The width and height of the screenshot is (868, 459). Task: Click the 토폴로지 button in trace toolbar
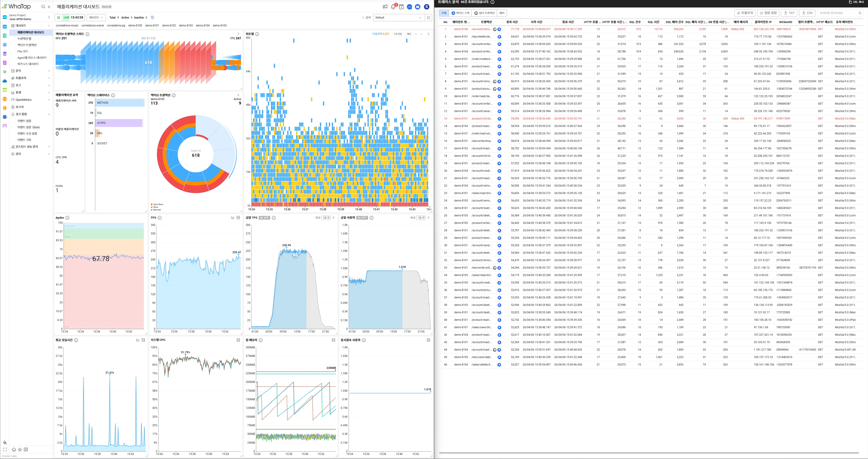point(745,13)
